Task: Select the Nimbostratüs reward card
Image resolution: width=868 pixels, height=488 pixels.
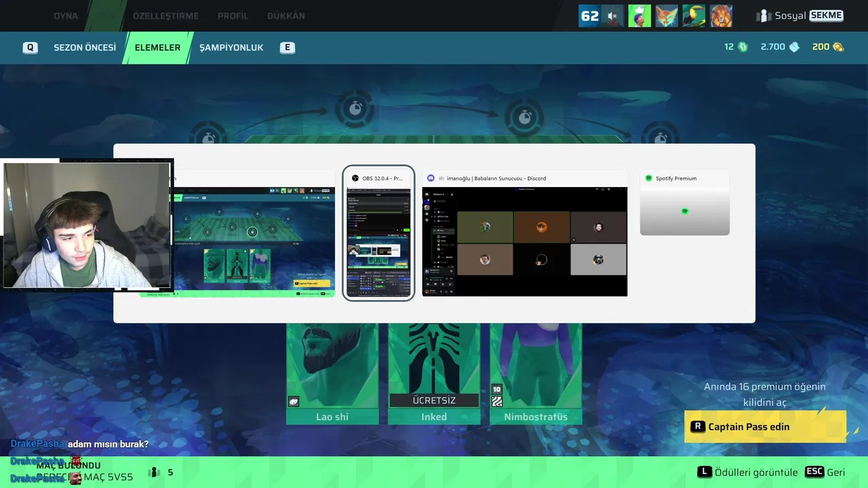Action: [536, 374]
